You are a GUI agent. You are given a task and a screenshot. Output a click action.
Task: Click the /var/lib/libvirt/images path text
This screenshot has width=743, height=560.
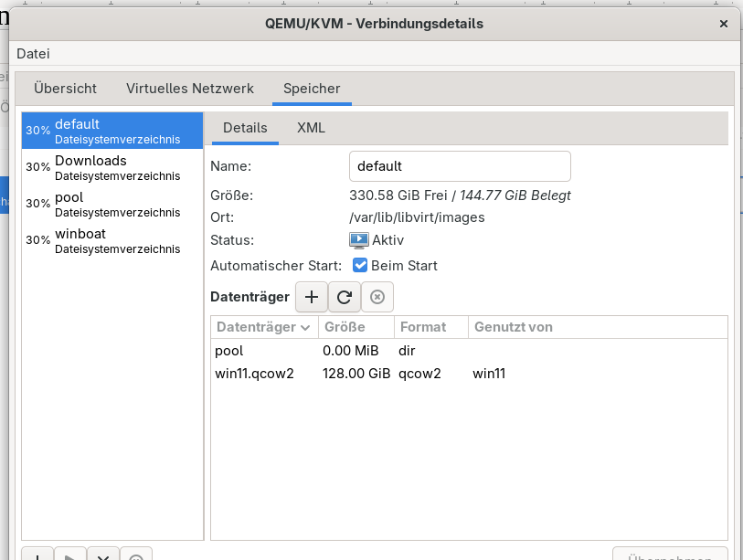(417, 217)
